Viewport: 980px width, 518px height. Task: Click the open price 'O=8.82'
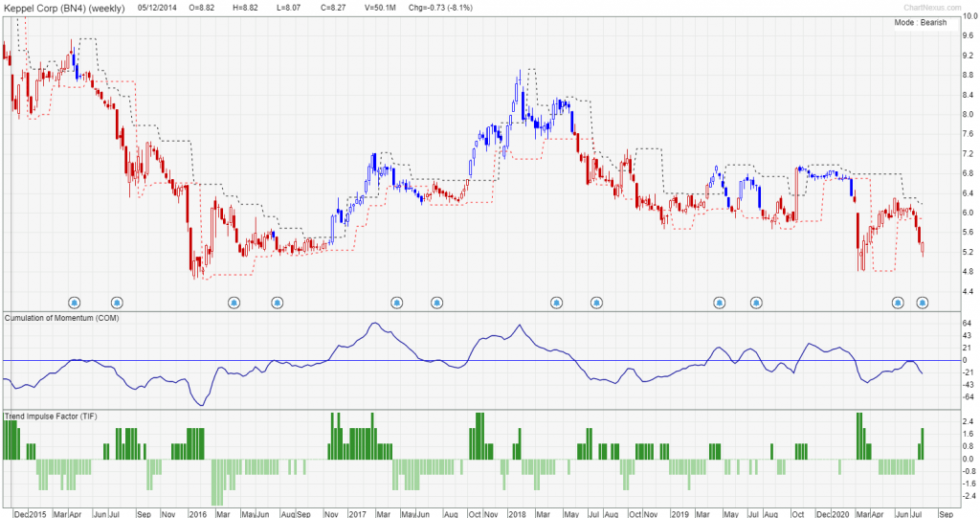click(201, 8)
